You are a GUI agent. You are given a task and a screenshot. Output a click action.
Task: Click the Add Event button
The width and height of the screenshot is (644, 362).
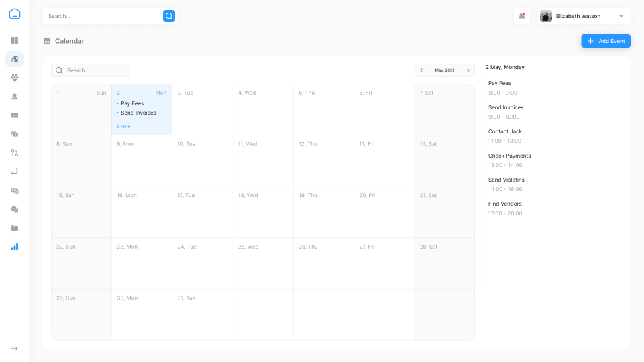[x=606, y=41]
